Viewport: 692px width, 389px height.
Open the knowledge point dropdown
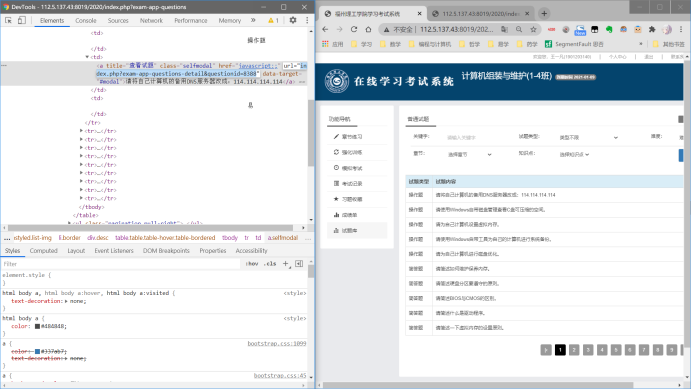coord(574,155)
